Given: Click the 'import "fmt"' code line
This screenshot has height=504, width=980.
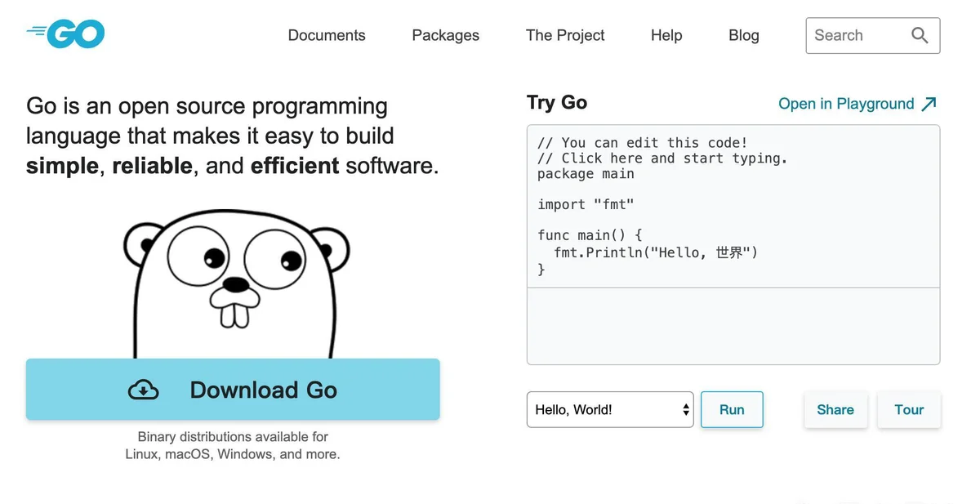Looking at the screenshot, I should pos(586,205).
